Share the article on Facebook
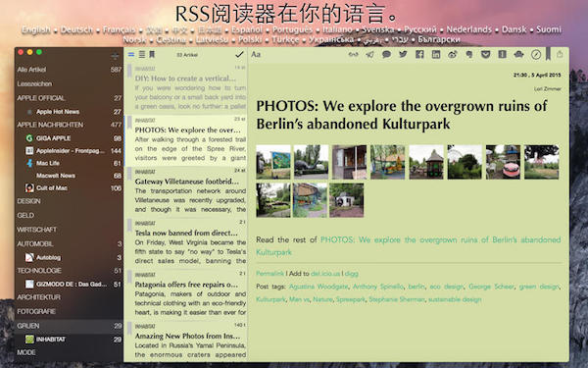Image resolution: width=588 pixels, height=368 pixels. pyautogui.click(x=419, y=54)
